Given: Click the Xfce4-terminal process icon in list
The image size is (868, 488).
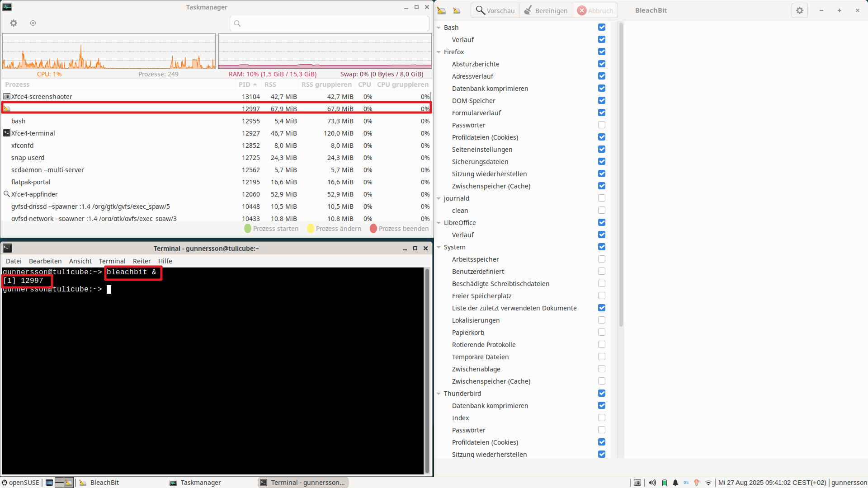Looking at the screenshot, I should [7, 133].
